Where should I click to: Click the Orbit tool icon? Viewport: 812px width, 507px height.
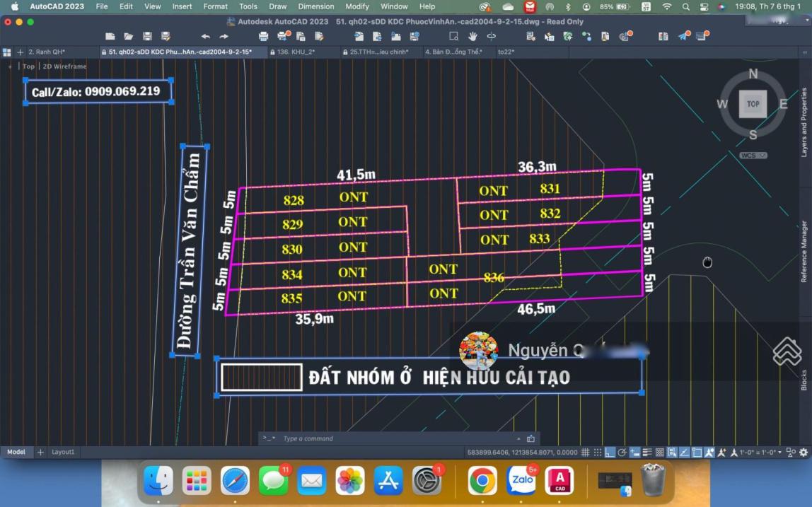pyautogui.click(x=491, y=36)
